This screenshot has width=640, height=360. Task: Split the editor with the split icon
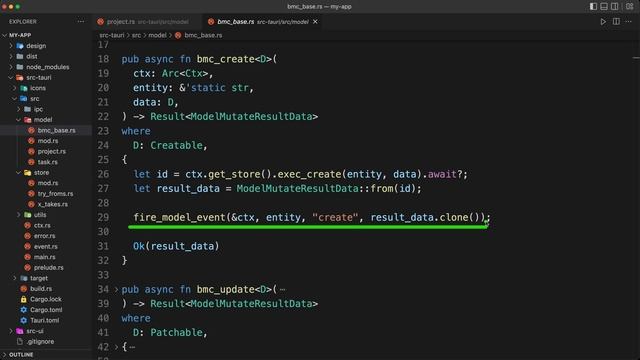tap(616, 22)
